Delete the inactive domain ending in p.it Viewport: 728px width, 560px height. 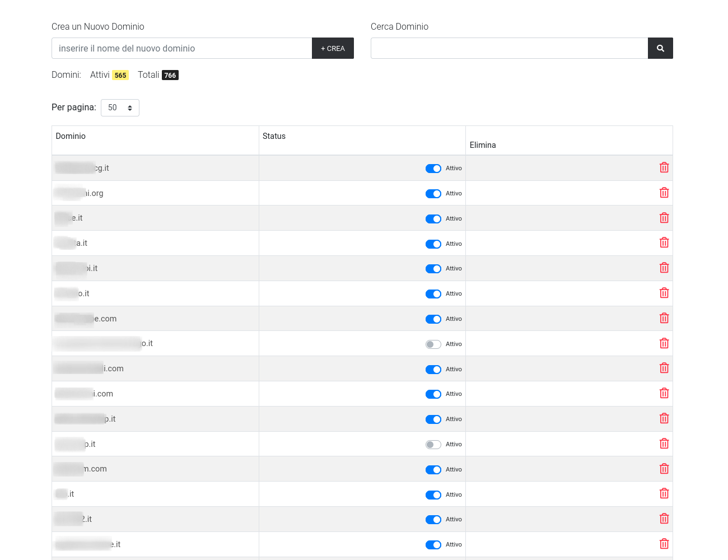(664, 444)
